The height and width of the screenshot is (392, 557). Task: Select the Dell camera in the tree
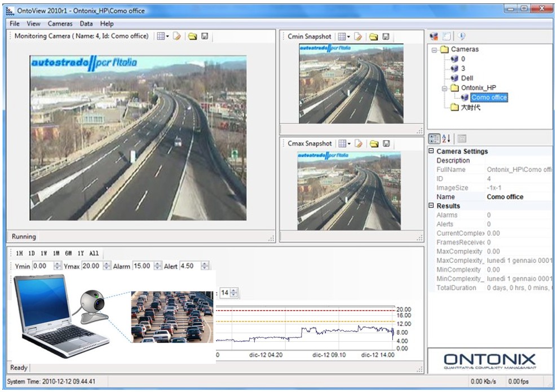click(467, 78)
